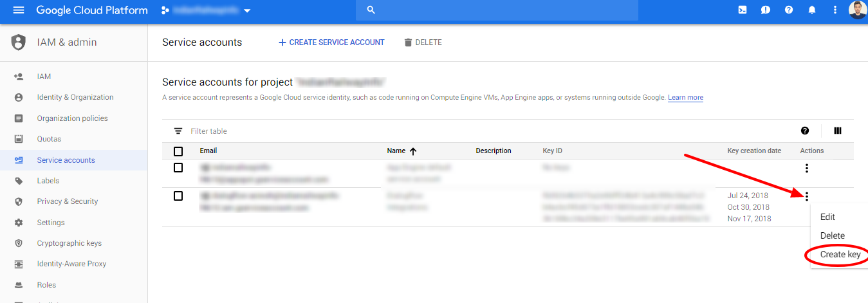Open notifications bell
Viewport: 868px width, 303px height.
click(x=812, y=10)
